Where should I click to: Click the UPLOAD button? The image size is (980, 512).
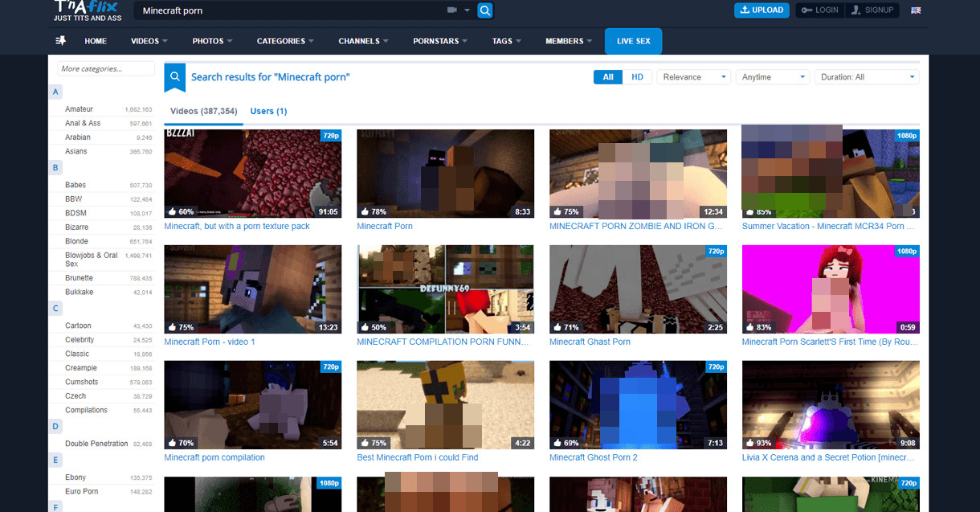click(x=762, y=10)
